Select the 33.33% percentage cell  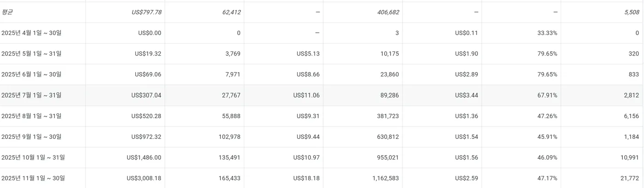point(546,33)
